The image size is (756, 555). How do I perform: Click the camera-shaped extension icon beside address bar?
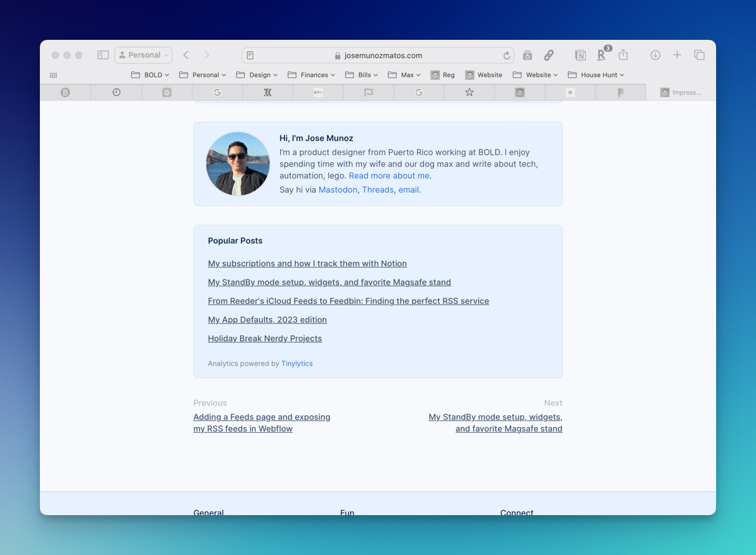pyautogui.click(x=527, y=55)
